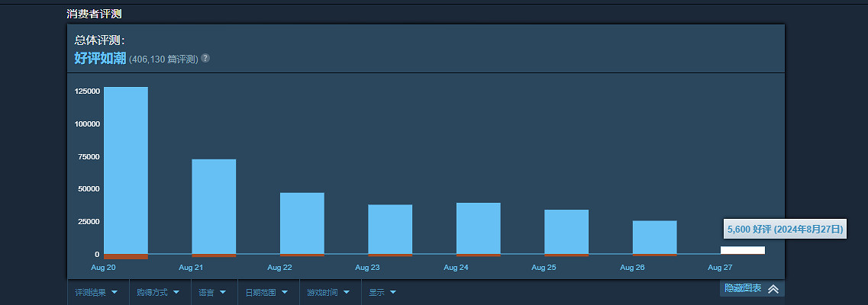Click the Aug 25 positive bar
This screenshot has height=305, width=868.
[x=566, y=231]
